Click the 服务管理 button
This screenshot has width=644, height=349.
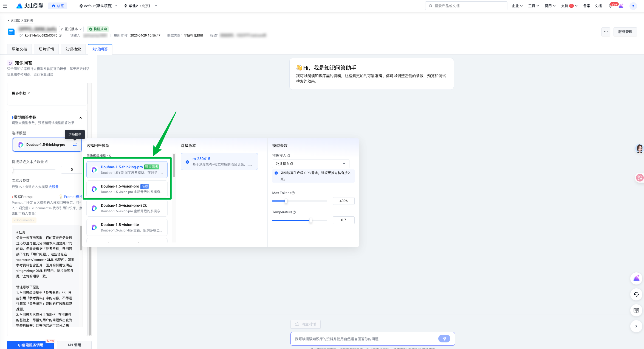(625, 32)
